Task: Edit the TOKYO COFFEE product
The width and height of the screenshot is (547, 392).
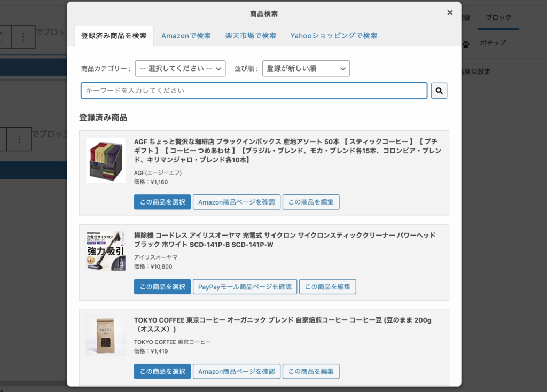Action: coord(311,371)
